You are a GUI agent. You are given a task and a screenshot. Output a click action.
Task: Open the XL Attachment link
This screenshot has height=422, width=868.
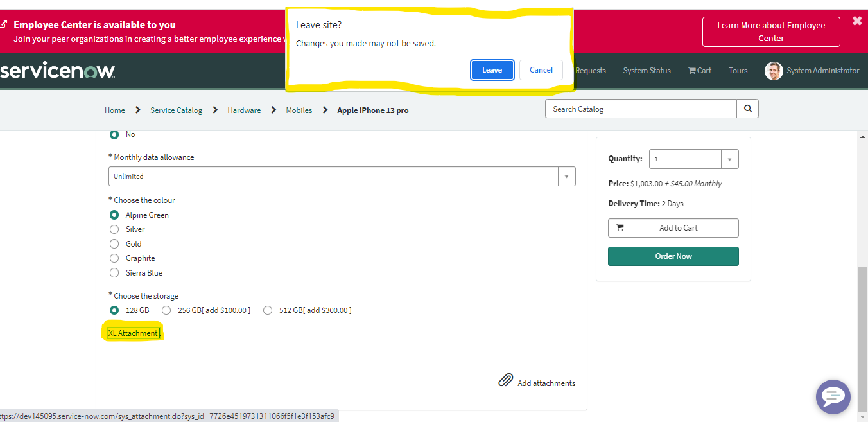133,333
